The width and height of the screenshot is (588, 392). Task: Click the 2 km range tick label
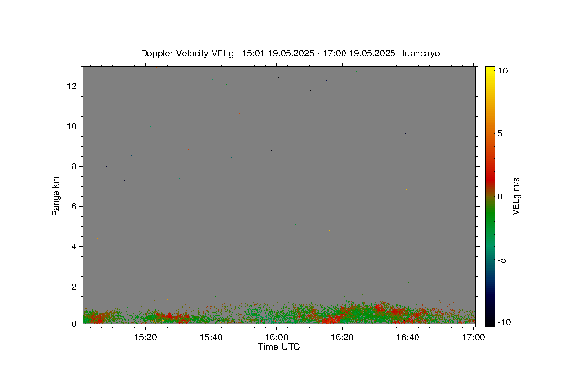75,287
